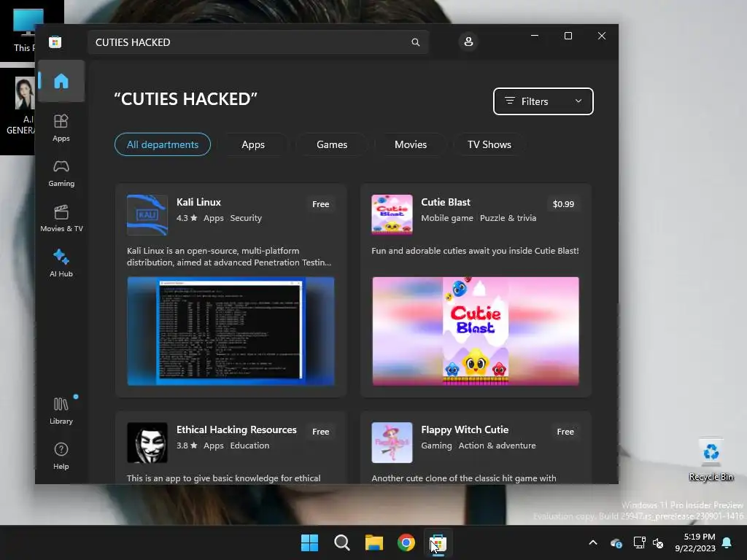Click Free on Ethical Hacking Resources

click(x=321, y=432)
